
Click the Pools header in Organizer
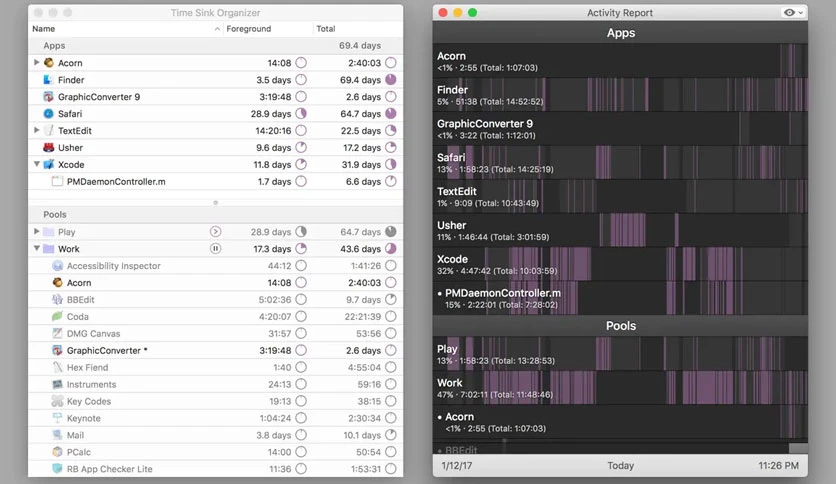coord(215,214)
